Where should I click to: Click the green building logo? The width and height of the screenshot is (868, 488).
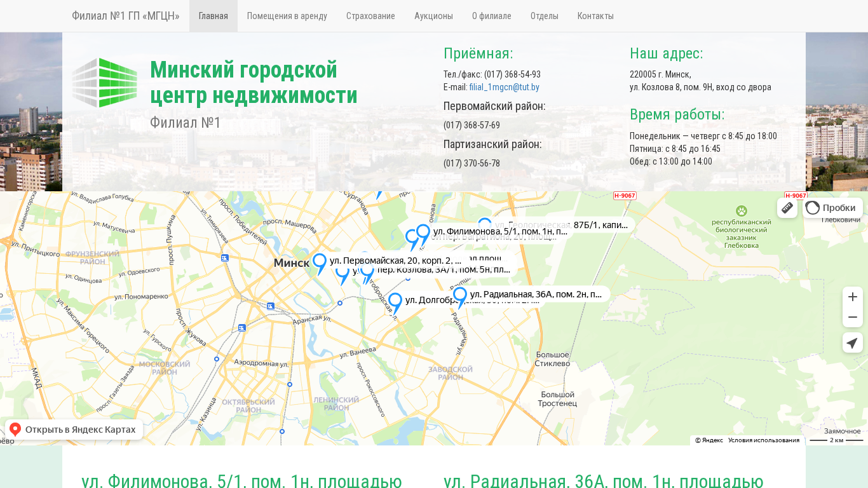[x=104, y=83]
